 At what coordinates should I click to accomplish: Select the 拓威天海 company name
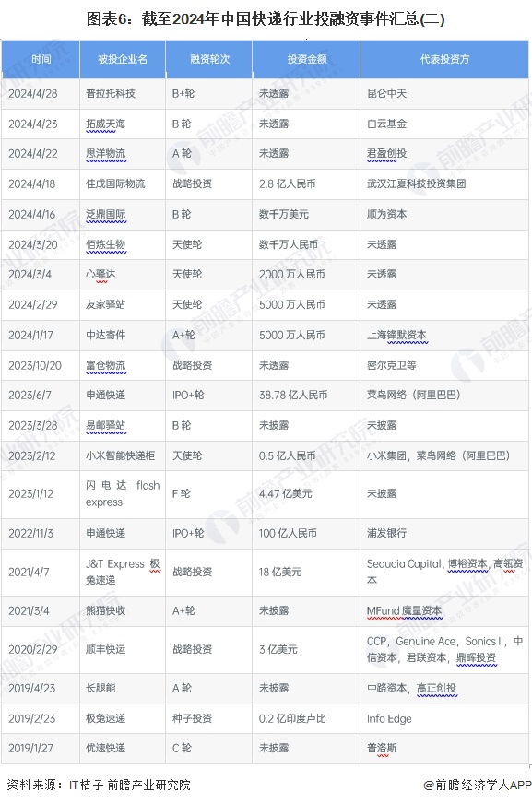[106, 124]
